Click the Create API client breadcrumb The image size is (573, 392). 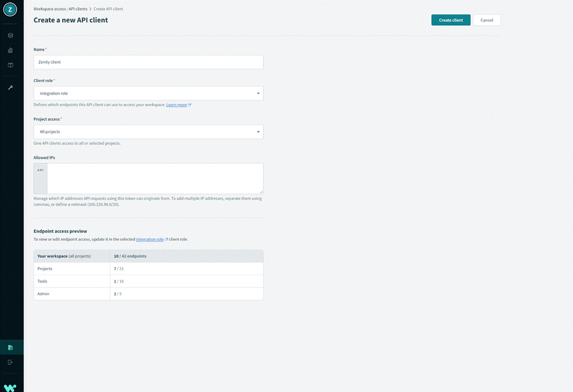point(108,10)
